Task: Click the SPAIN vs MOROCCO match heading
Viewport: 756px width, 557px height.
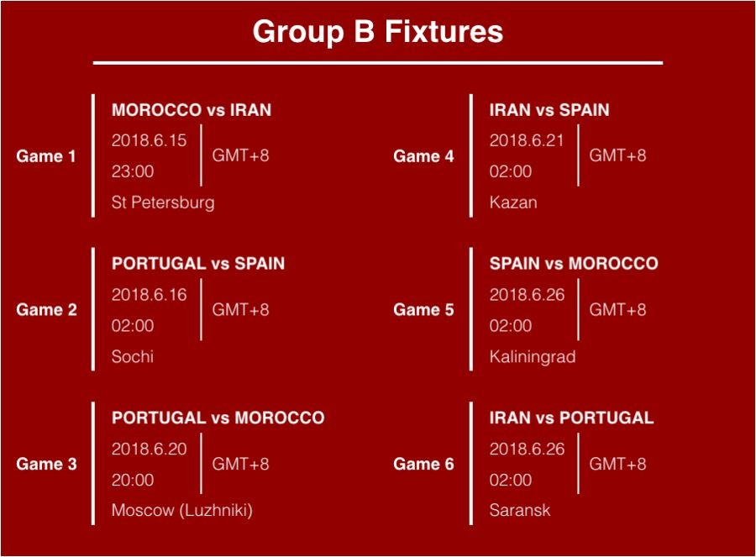Action: (574, 264)
